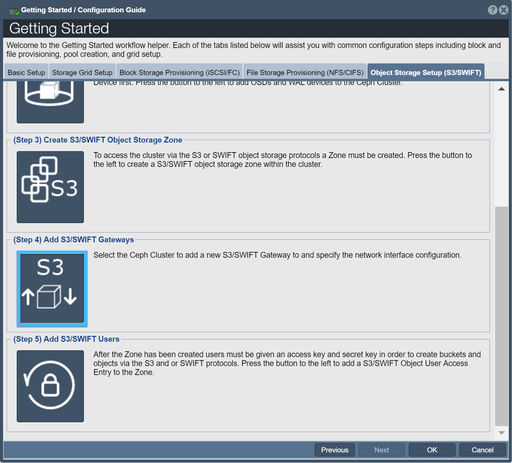Go to Block Storage Provisioning (iSCSI/FC) tab
The height and width of the screenshot is (463, 512).
(x=179, y=72)
